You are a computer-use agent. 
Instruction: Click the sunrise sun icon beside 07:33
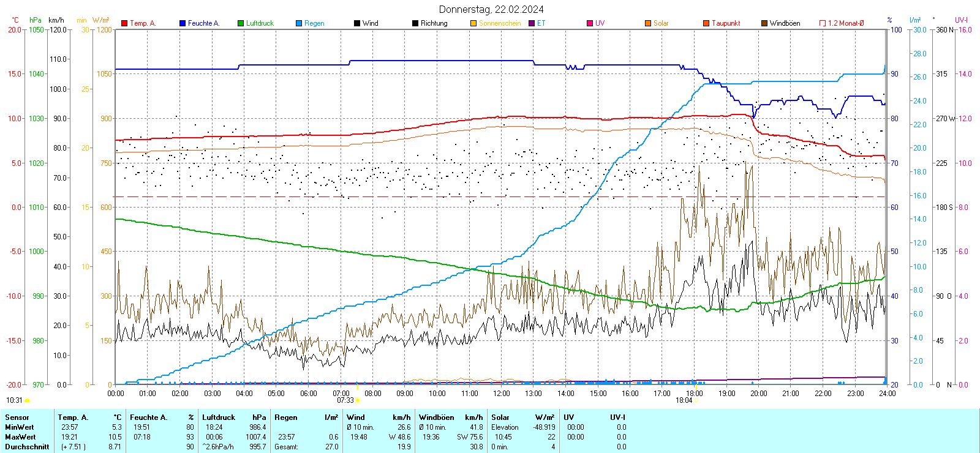coord(358,400)
